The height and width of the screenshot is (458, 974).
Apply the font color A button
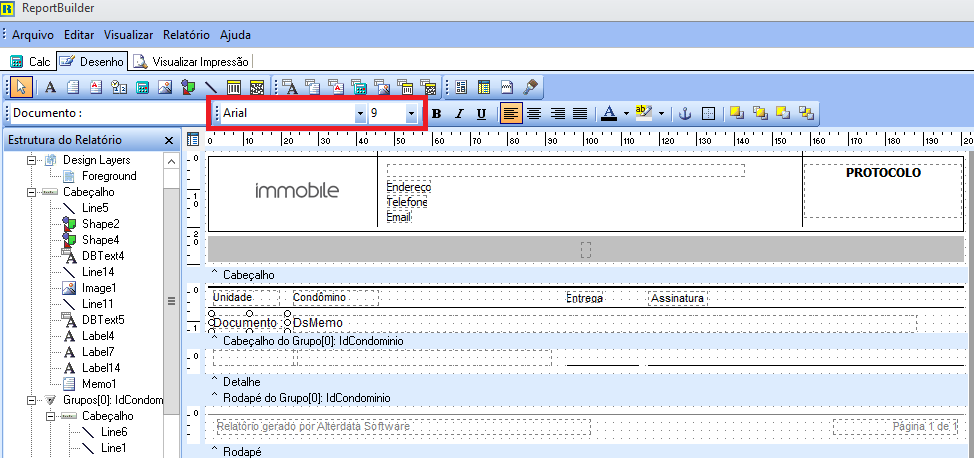click(609, 114)
